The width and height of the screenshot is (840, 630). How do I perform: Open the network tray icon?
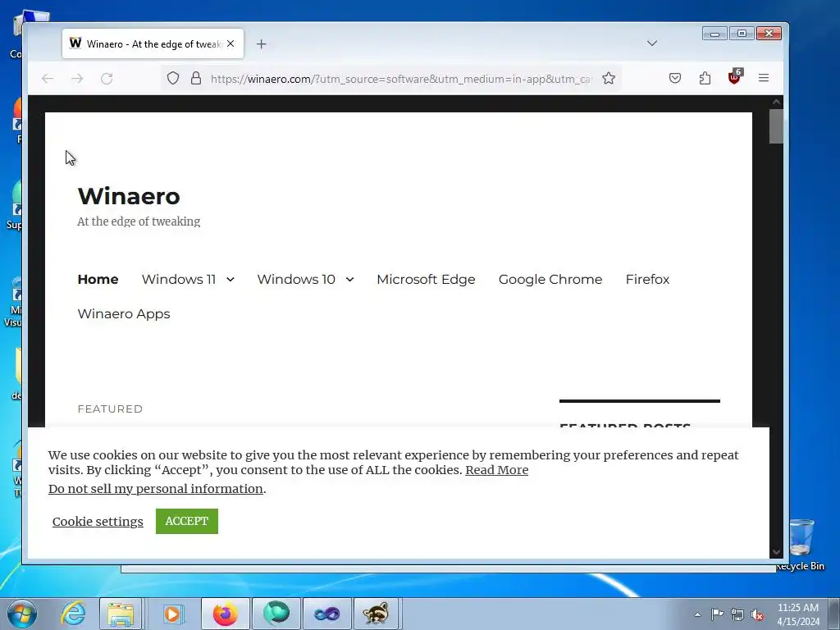tap(737, 614)
